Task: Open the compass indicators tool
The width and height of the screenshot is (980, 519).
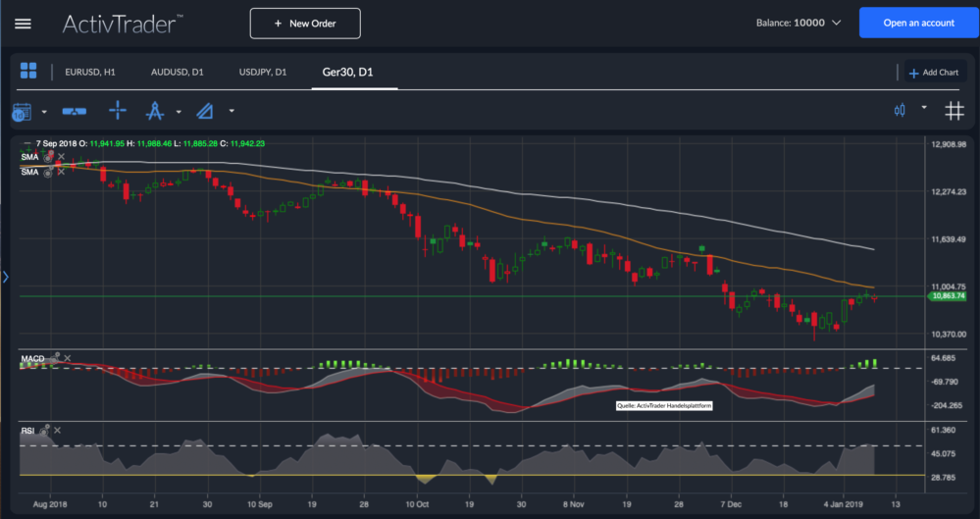Action: pos(154,111)
